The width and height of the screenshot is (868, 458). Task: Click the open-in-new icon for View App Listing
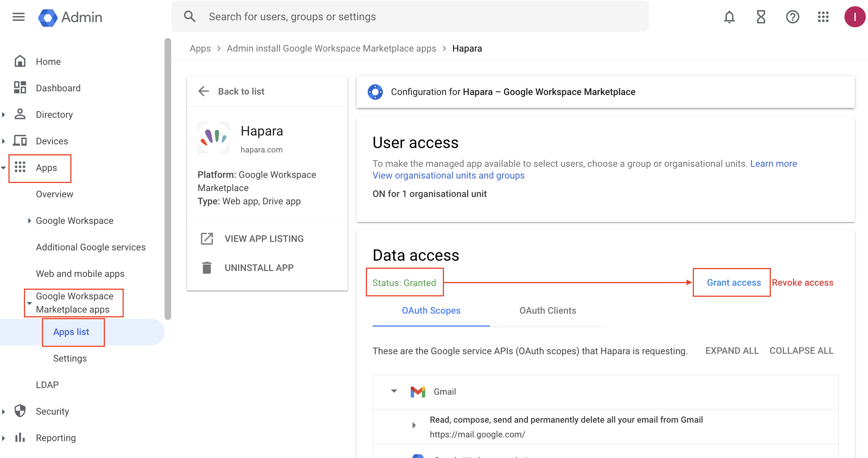tap(207, 239)
